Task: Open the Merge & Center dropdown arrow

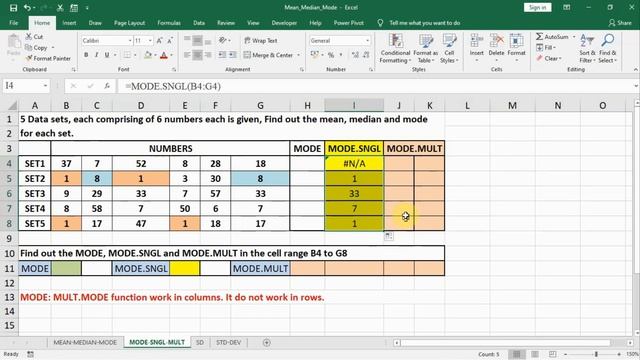Action: pyautogui.click(x=299, y=55)
